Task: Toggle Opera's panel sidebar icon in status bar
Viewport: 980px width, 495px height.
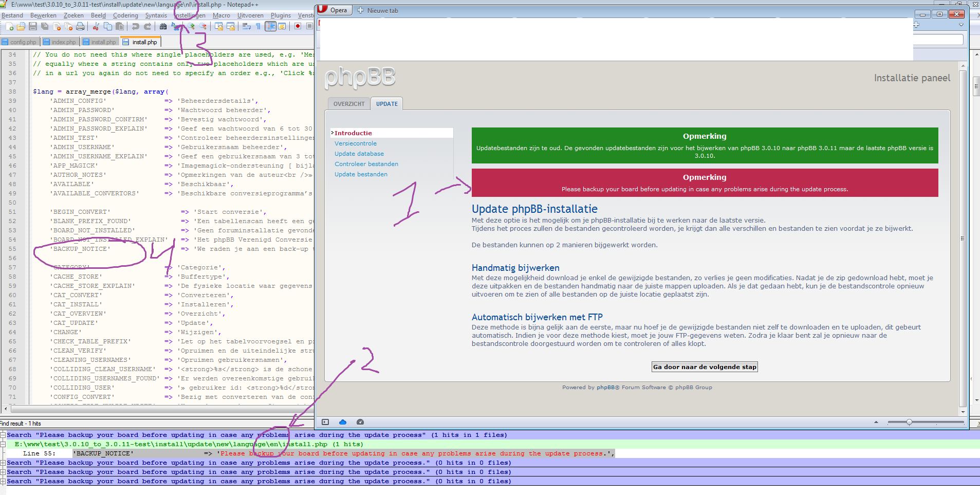Action: 325,422
